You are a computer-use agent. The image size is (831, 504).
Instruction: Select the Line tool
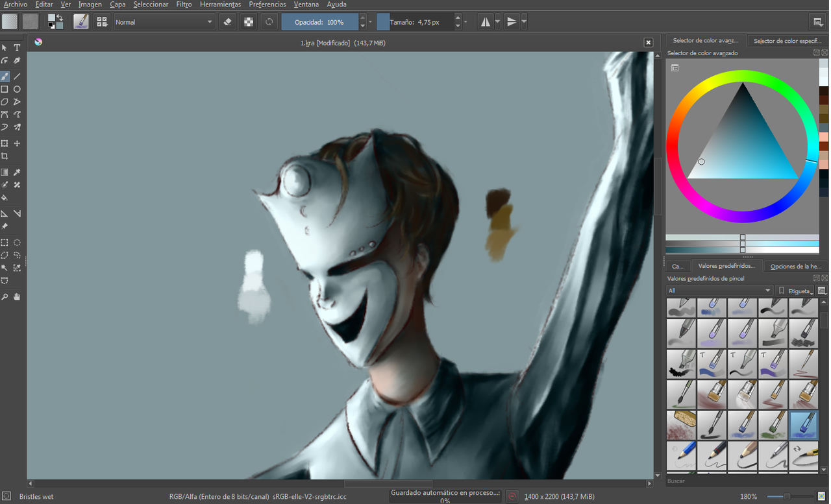[17, 76]
